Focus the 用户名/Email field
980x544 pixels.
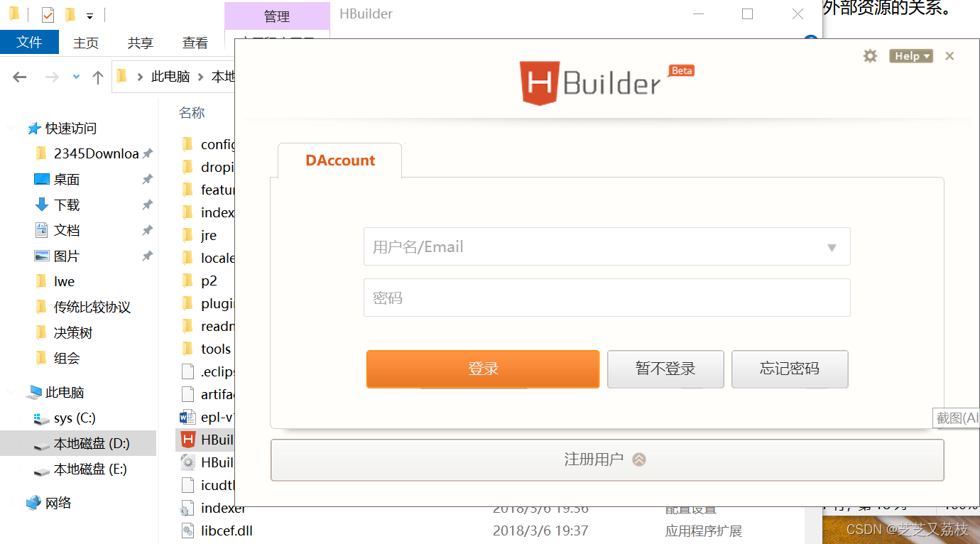click(x=607, y=246)
